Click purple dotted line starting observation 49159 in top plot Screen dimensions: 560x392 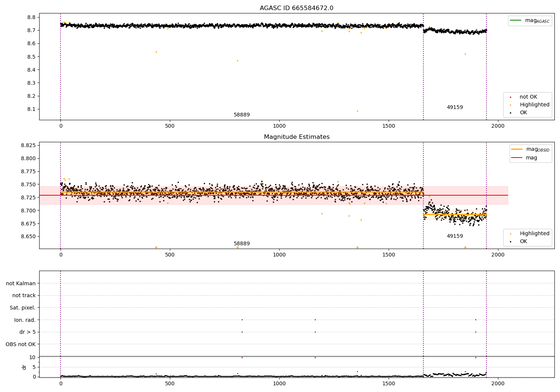pyautogui.click(x=423, y=66)
